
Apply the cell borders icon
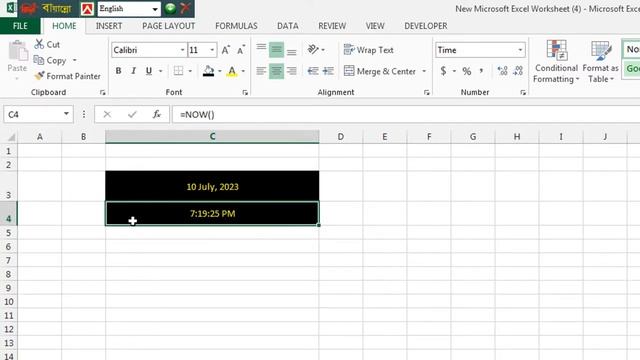(178, 71)
